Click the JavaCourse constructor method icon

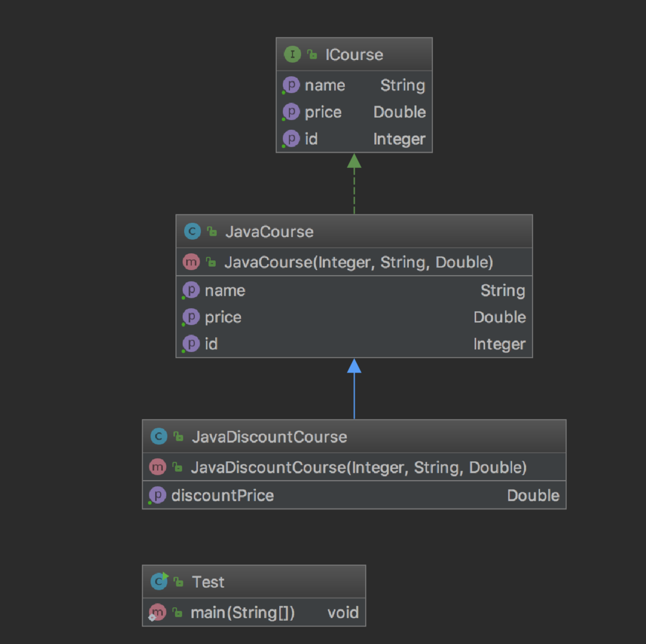coord(191,262)
